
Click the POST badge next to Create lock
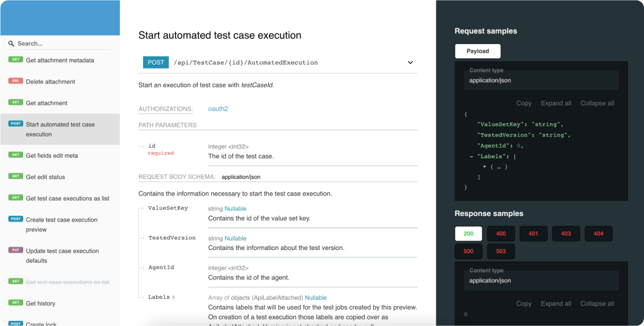[15, 323]
